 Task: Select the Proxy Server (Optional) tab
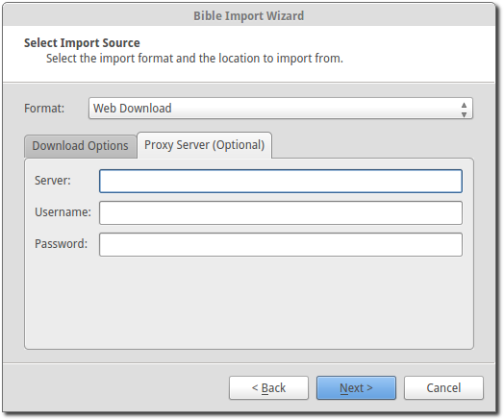[x=205, y=145]
